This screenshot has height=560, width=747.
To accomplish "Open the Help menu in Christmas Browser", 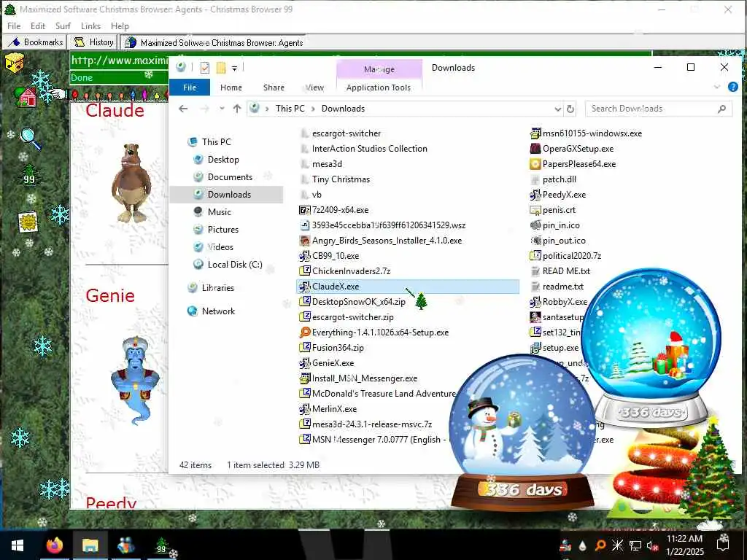I will click(120, 26).
